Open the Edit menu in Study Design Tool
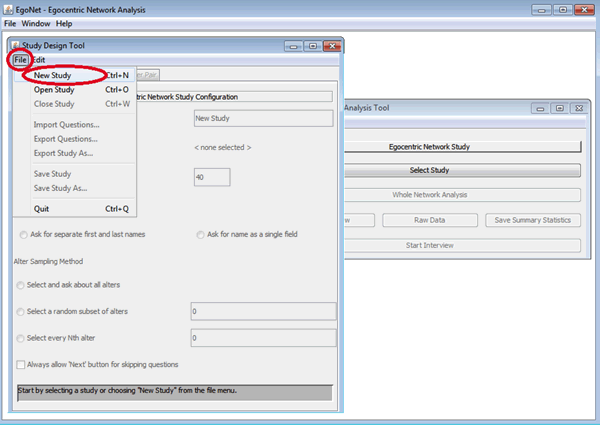The width and height of the screenshot is (600, 425). [39, 60]
